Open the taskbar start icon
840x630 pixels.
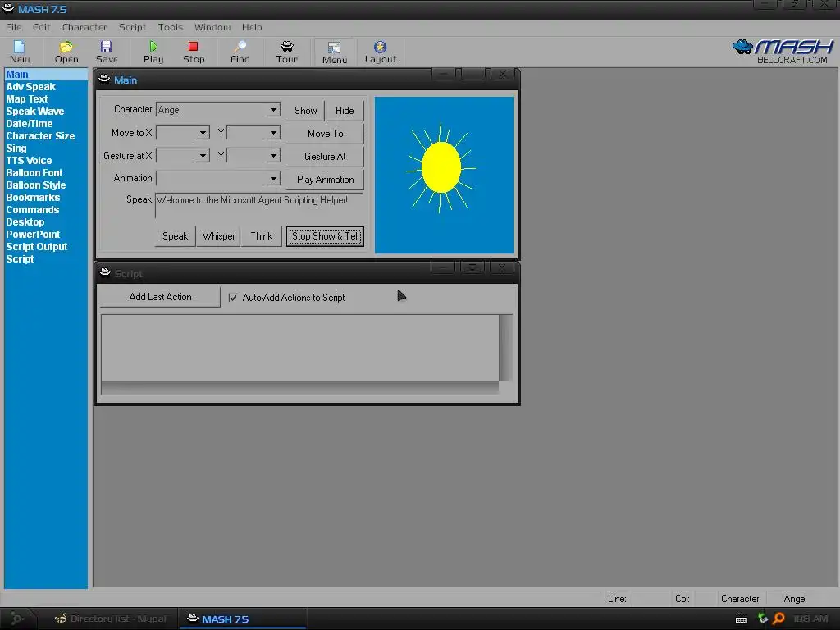(17, 619)
